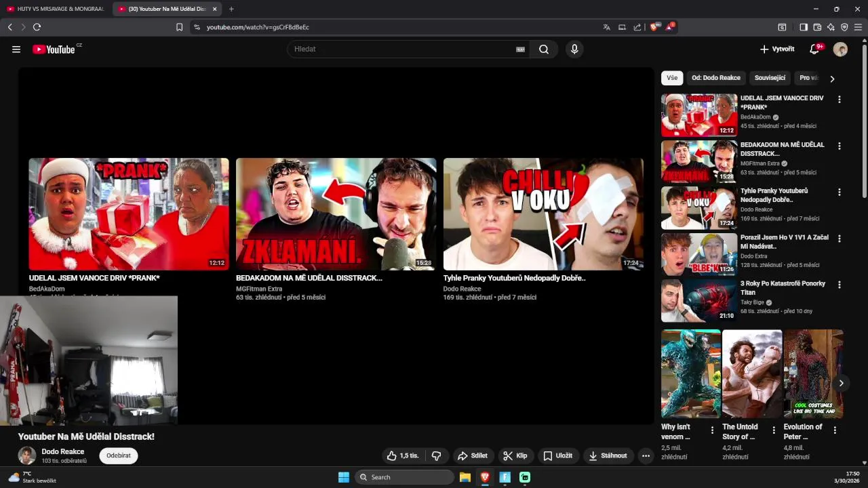868x488 pixels.
Task: Open the account avatar menu
Action: [840, 49]
